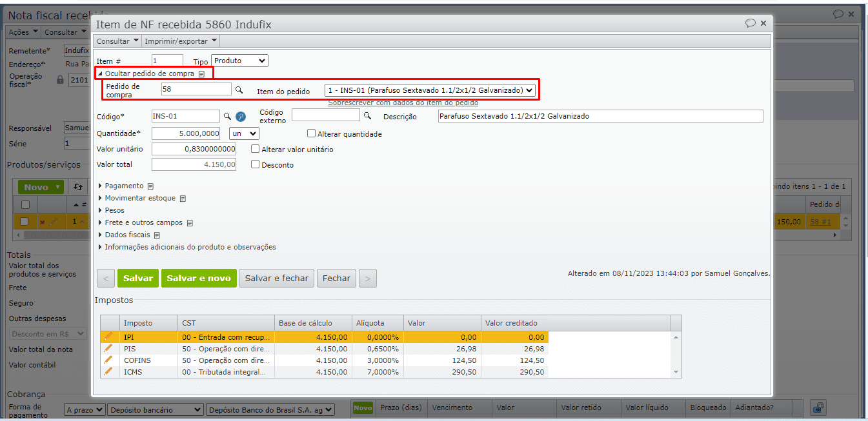This screenshot has width=868, height=421.
Task: Go to previous item arrow button
Action: click(106, 278)
